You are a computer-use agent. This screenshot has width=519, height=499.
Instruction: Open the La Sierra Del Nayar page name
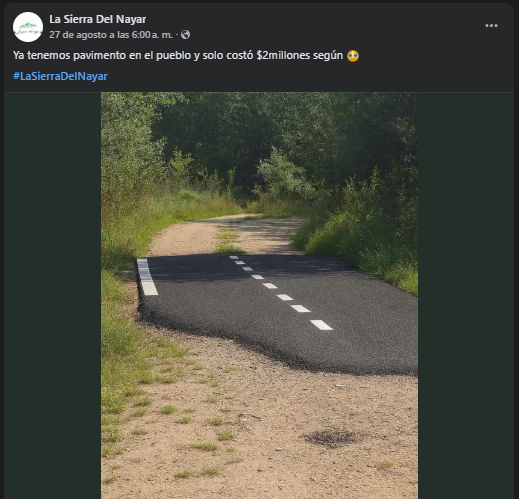tap(98, 19)
